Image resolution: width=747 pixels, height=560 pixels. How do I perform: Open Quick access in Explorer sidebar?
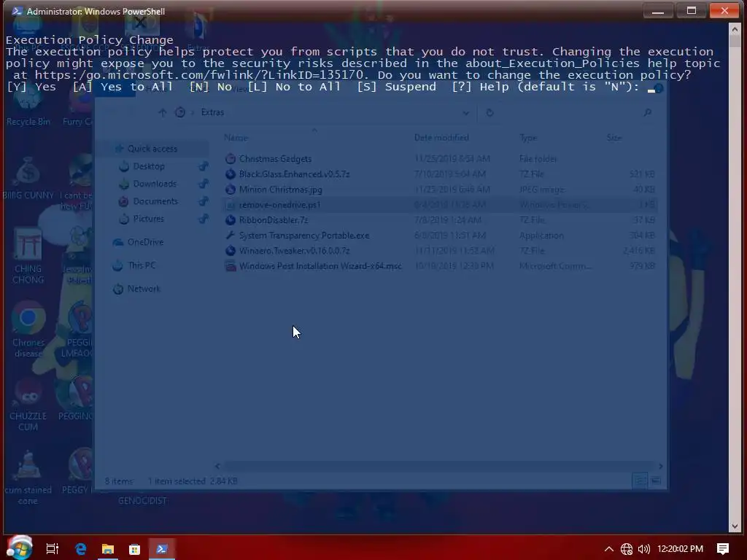[152, 149]
